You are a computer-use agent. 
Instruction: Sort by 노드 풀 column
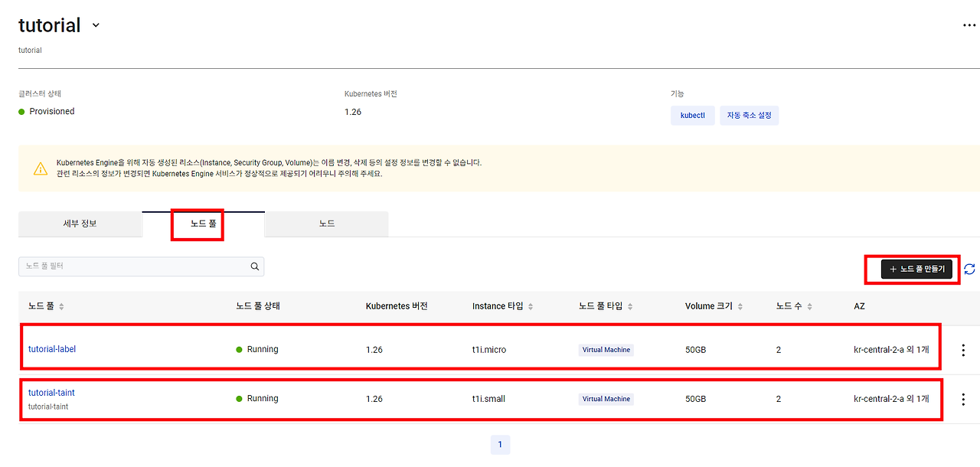point(61,306)
